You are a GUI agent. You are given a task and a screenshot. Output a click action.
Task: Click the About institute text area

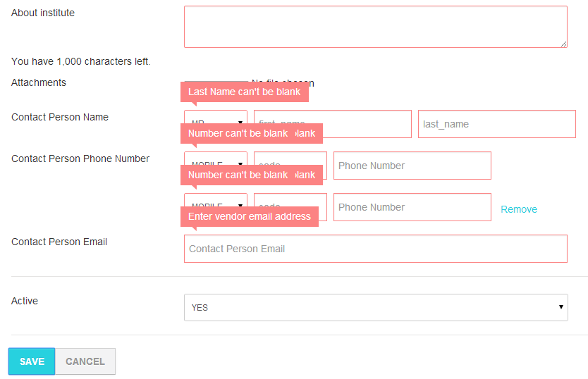375,27
